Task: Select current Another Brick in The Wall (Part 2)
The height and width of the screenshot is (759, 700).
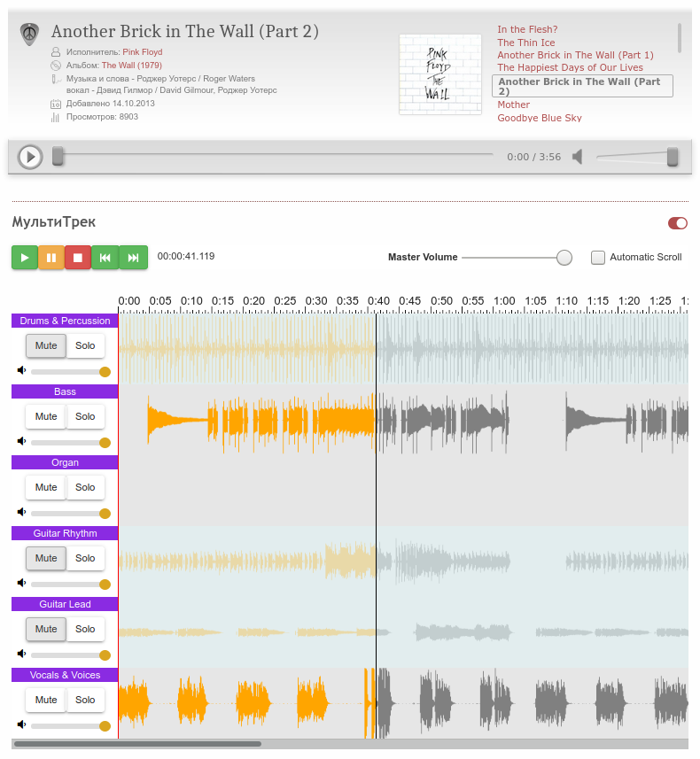Action: point(582,86)
